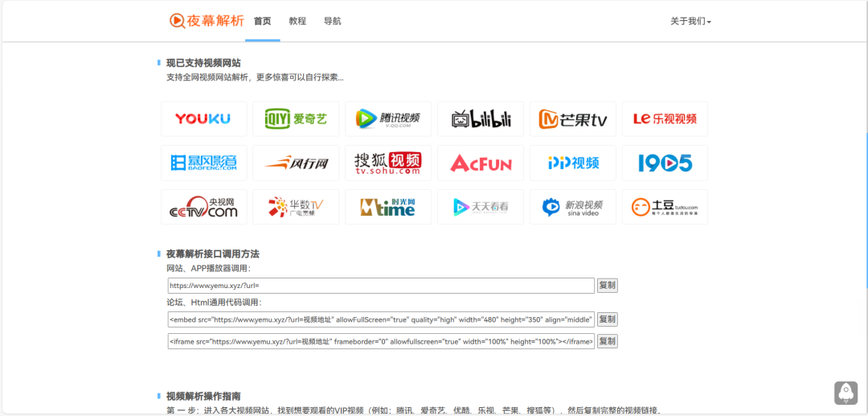The height and width of the screenshot is (416, 868).
Task: Select the Mtime 时光网 logo tile
Action: click(388, 207)
